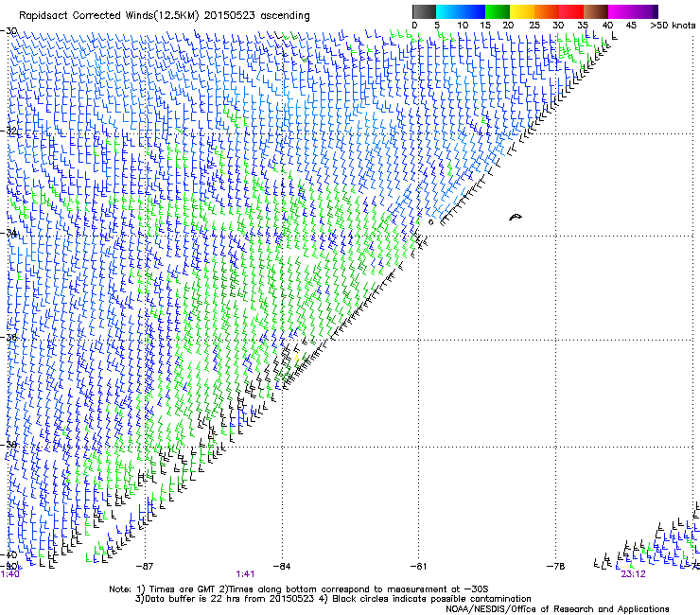
Task: Click the longitude label "-87"
Action: [145, 567]
